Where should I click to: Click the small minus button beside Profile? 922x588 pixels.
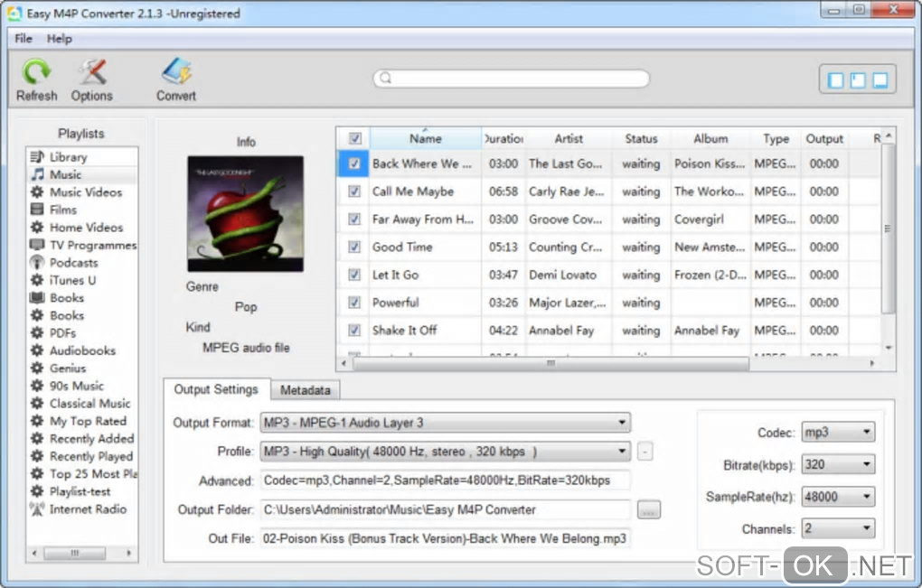click(645, 452)
